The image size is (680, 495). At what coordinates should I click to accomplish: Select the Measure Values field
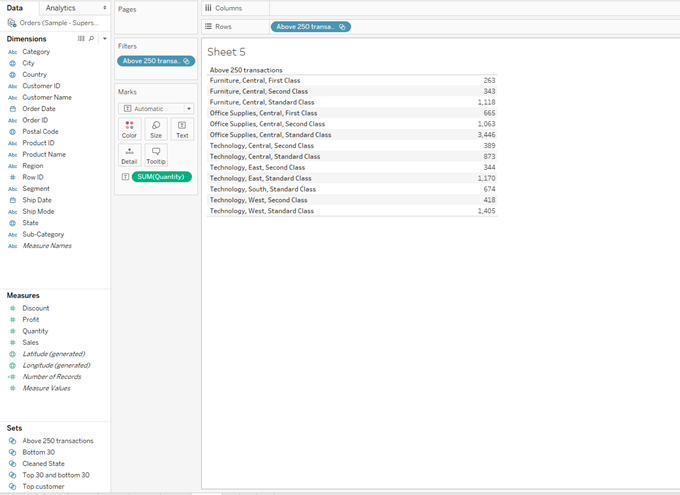(x=46, y=388)
